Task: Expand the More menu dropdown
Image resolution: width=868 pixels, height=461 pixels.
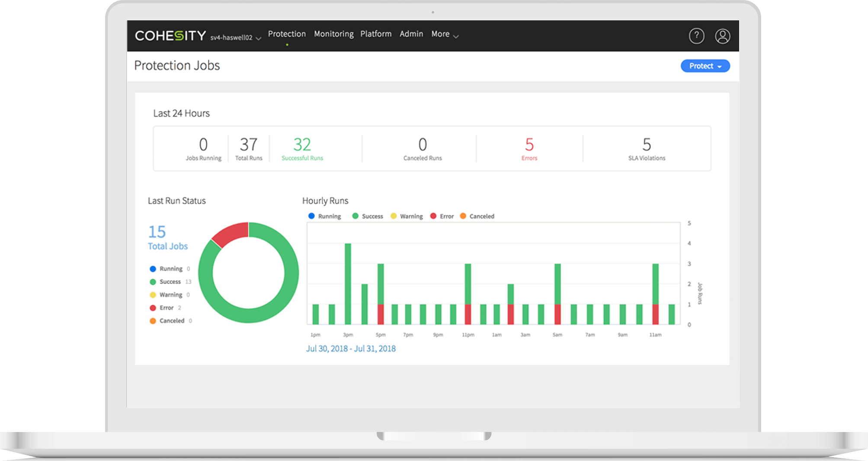Action: tap(445, 34)
